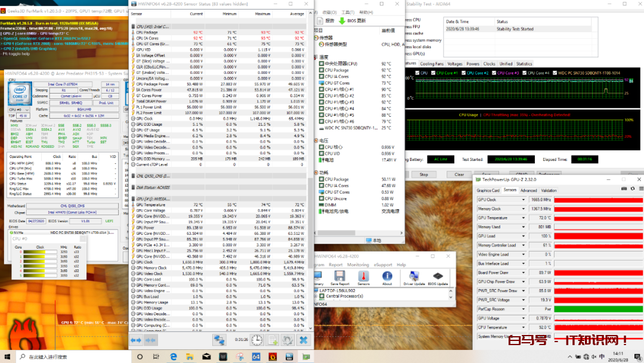
Task: Open the Sensors thermometer icon in HWiNFO64
Action: (363, 277)
